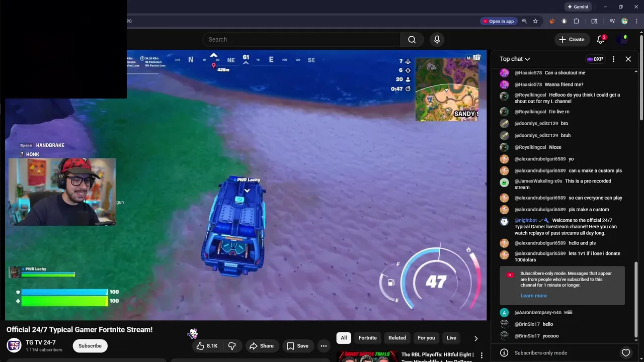
Task: Click the info icon beside Subscribers-only mode
Action: [504, 353]
